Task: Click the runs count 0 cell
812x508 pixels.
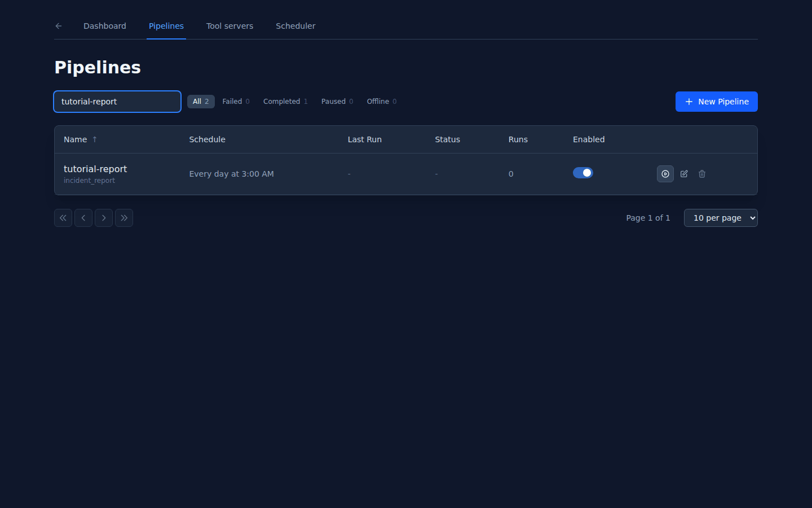Action: tap(511, 174)
